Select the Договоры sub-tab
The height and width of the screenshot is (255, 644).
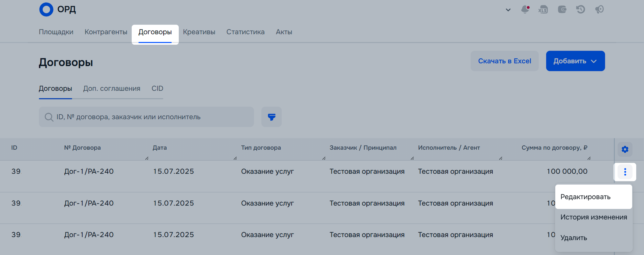(x=55, y=89)
